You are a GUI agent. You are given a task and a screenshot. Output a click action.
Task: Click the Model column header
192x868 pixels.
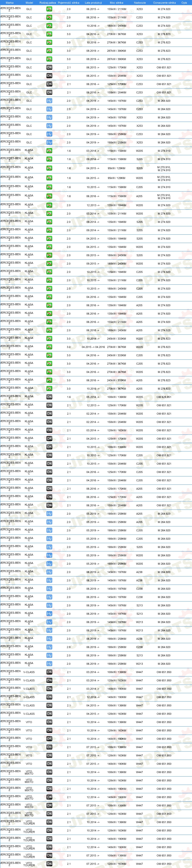tap(29, 3)
